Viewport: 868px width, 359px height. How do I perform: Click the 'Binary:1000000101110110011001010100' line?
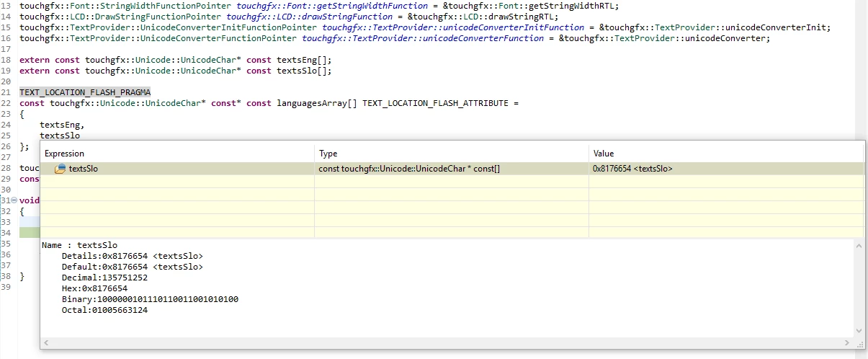(x=150, y=299)
